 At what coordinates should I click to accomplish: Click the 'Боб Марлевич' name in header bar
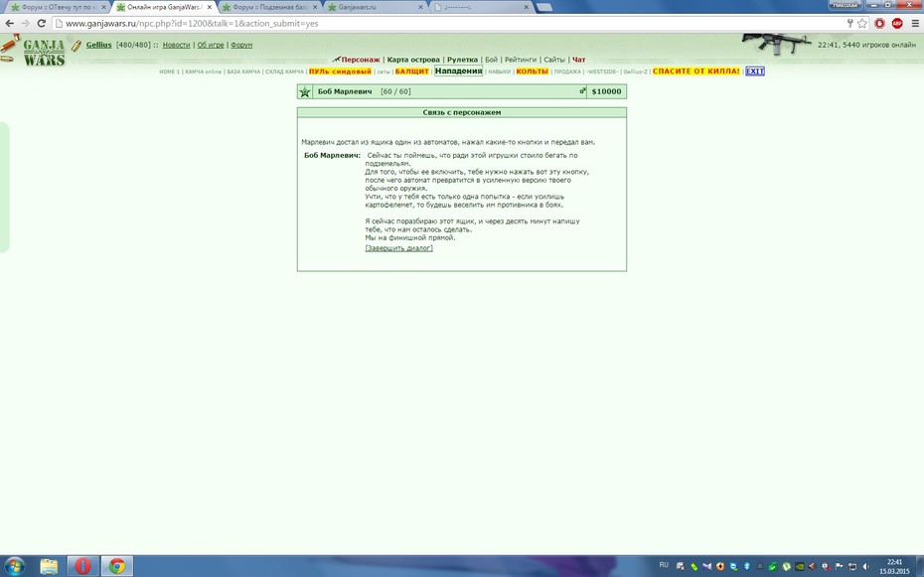coord(345,91)
